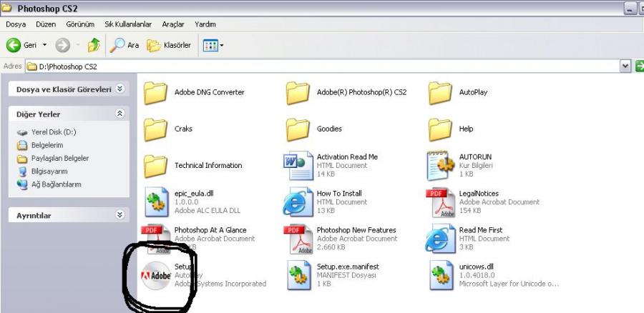
Task: Expand the address bar dropdown list
Action: [625, 66]
